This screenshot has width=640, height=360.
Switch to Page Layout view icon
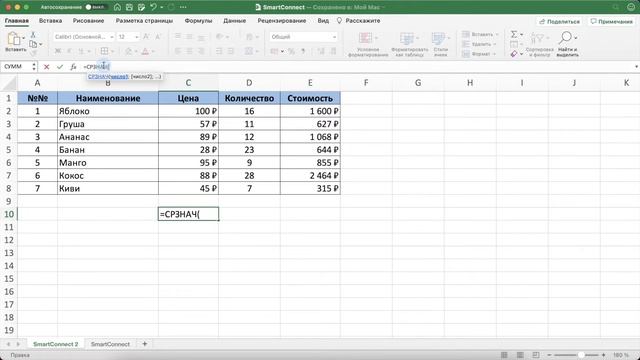520,355
